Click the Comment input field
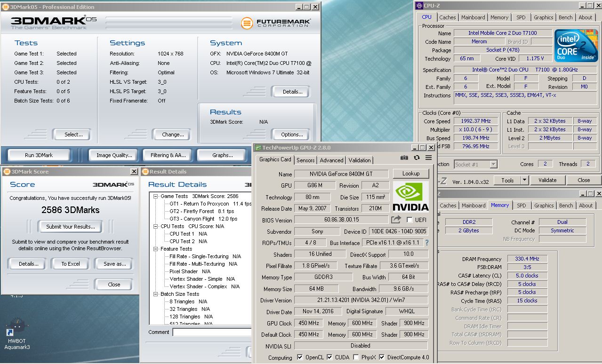Viewport: 602px width, 364px height. pyautogui.click(x=212, y=332)
